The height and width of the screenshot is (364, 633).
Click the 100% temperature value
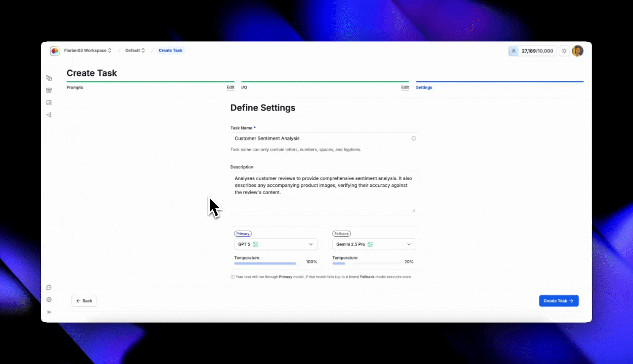coord(311,262)
